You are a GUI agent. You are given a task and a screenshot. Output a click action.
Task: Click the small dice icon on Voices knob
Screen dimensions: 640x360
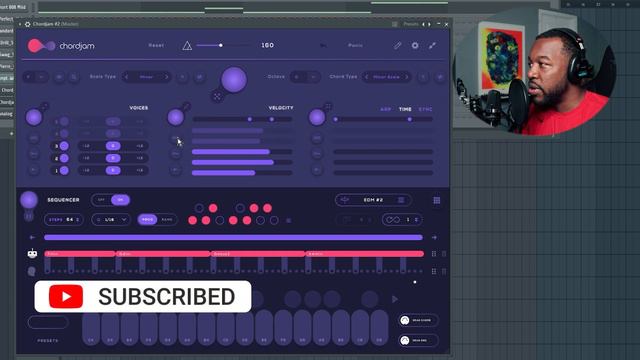click(x=44, y=107)
